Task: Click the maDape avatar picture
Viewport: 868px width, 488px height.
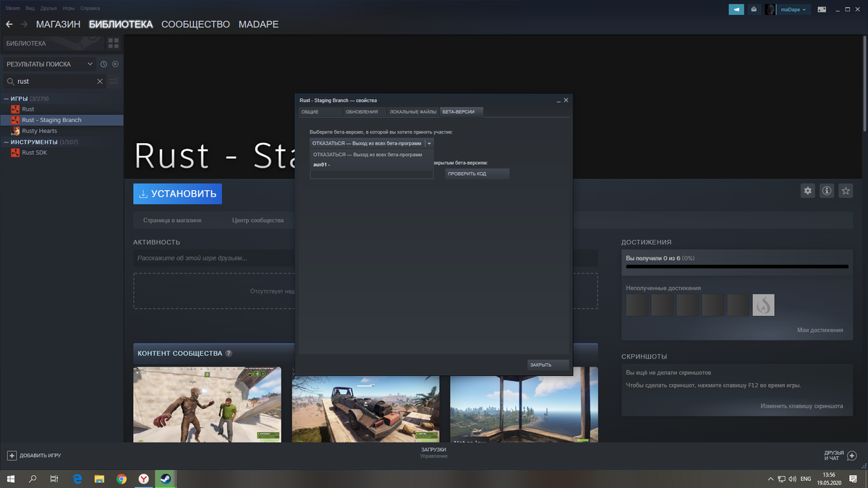Action: point(771,9)
